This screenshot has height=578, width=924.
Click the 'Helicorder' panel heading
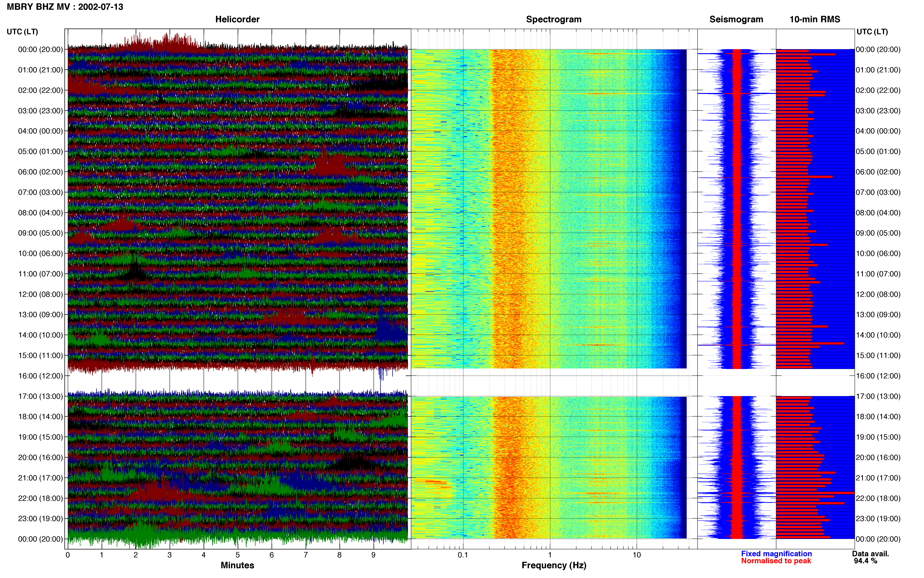[x=237, y=20]
